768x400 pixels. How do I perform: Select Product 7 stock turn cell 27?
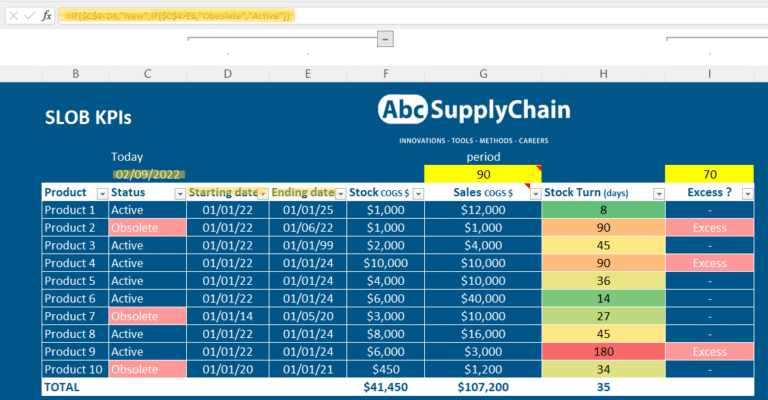[x=603, y=316]
